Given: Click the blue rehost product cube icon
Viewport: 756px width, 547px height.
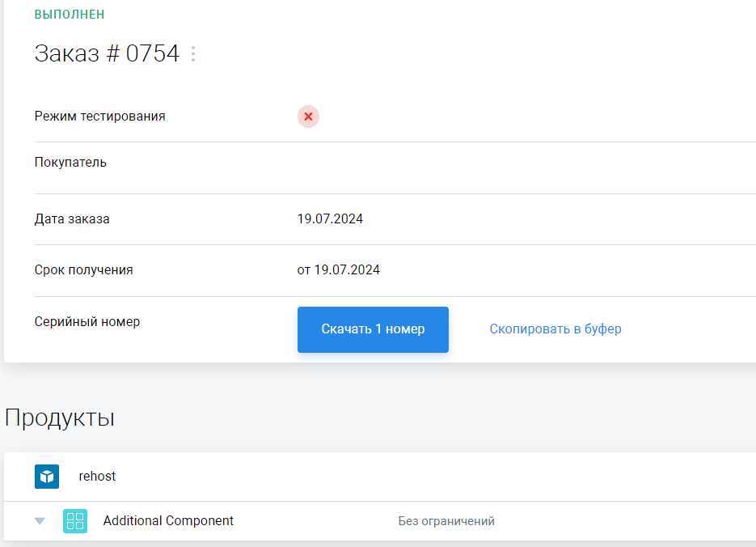Looking at the screenshot, I should [47, 477].
